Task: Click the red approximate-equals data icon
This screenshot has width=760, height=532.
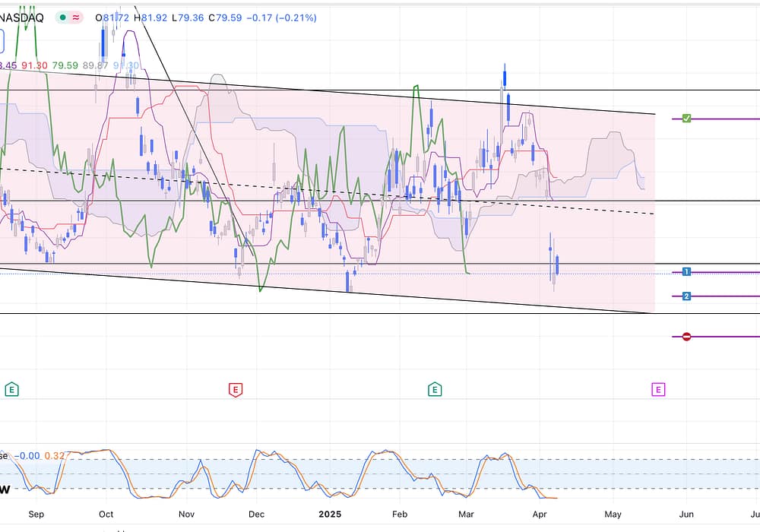Action: click(75, 17)
